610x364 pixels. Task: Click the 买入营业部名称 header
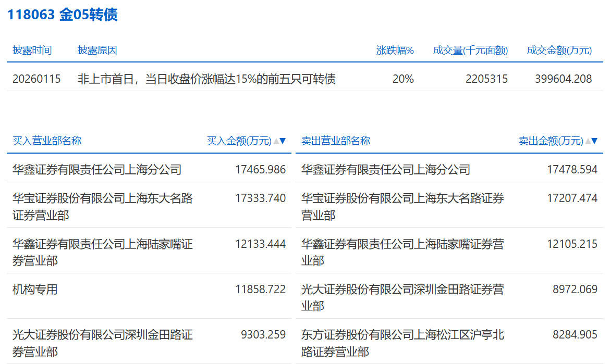[47, 141]
